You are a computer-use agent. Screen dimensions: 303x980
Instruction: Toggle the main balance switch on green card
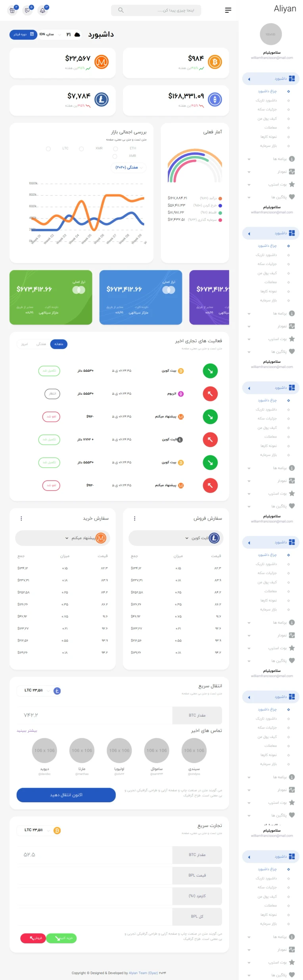click(x=79, y=290)
